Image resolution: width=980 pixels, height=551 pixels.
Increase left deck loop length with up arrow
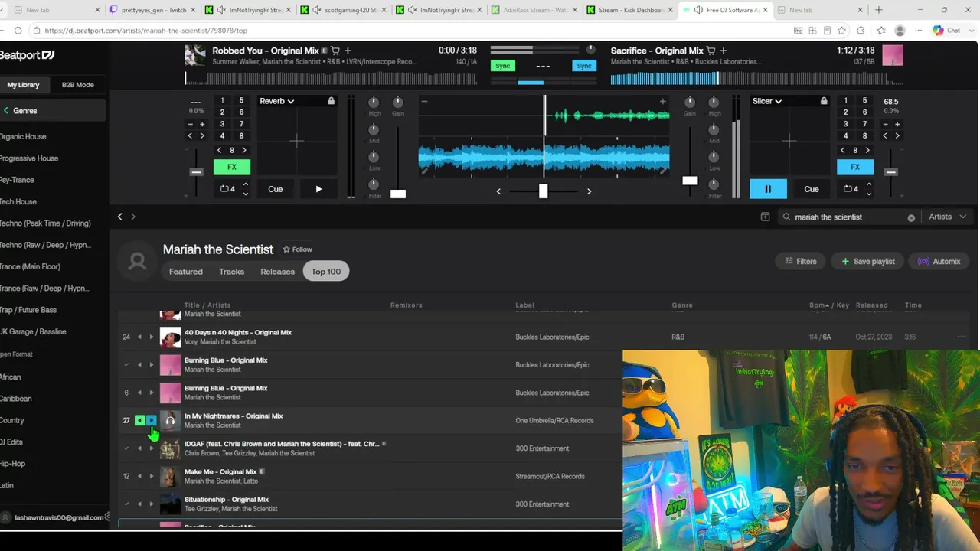pos(245,184)
